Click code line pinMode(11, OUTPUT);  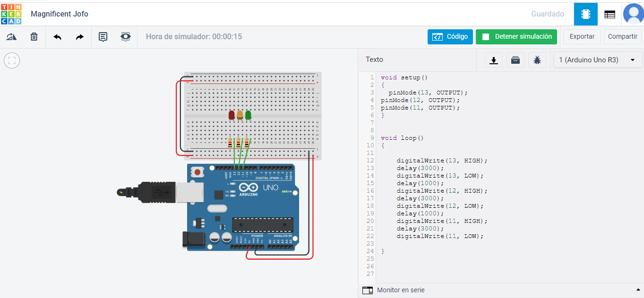pos(420,108)
